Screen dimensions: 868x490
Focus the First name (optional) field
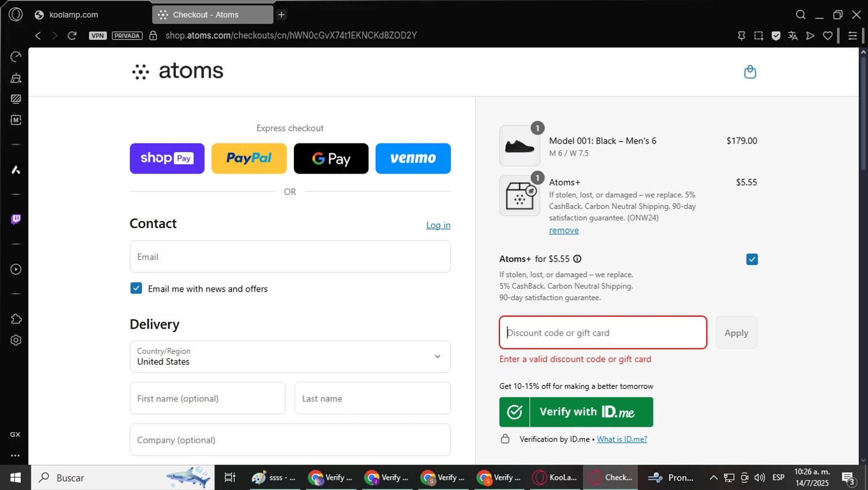coord(208,398)
